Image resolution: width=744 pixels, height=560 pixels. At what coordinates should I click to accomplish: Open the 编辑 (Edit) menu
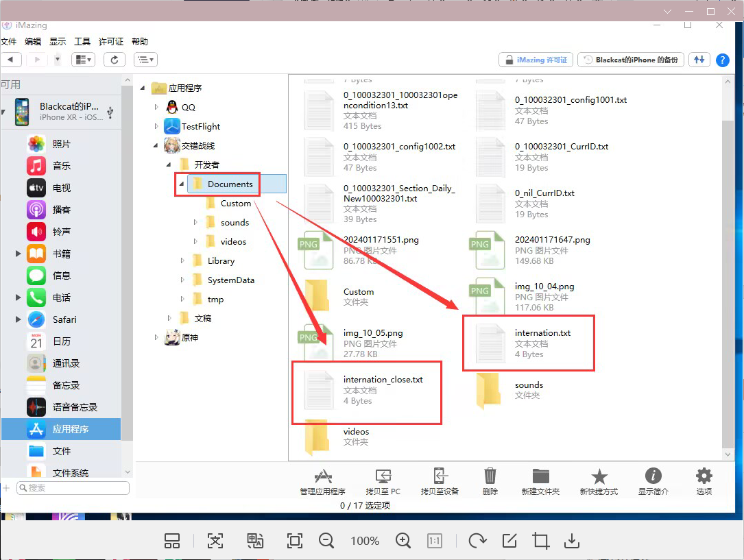coord(33,42)
